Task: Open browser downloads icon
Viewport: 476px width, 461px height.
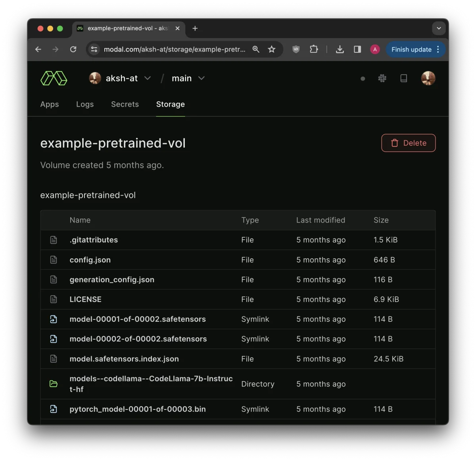Action: click(340, 49)
